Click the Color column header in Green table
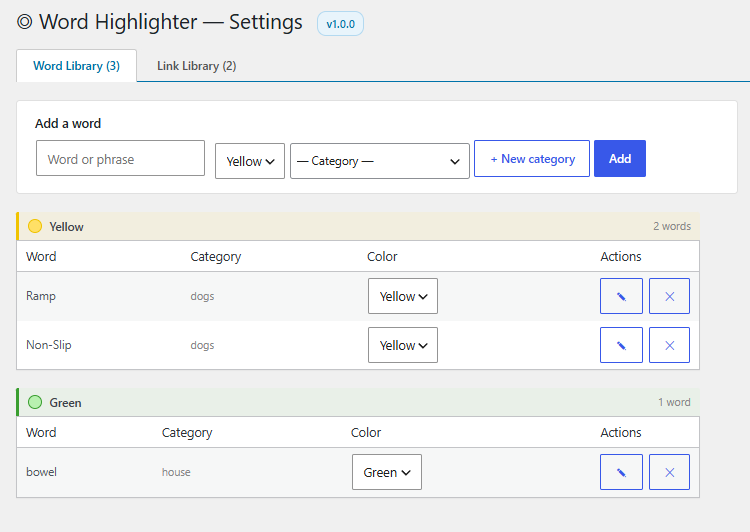This screenshot has width=750, height=532. [x=366, y=432]
